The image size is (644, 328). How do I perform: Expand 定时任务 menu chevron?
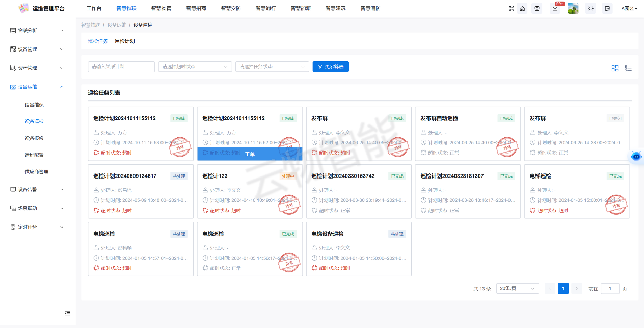62,227
